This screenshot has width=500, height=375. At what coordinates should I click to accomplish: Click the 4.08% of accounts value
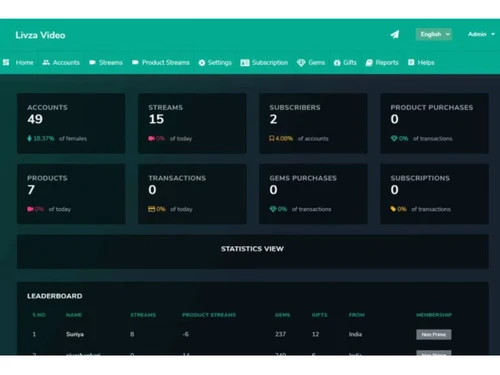click(x=284, y=138)
